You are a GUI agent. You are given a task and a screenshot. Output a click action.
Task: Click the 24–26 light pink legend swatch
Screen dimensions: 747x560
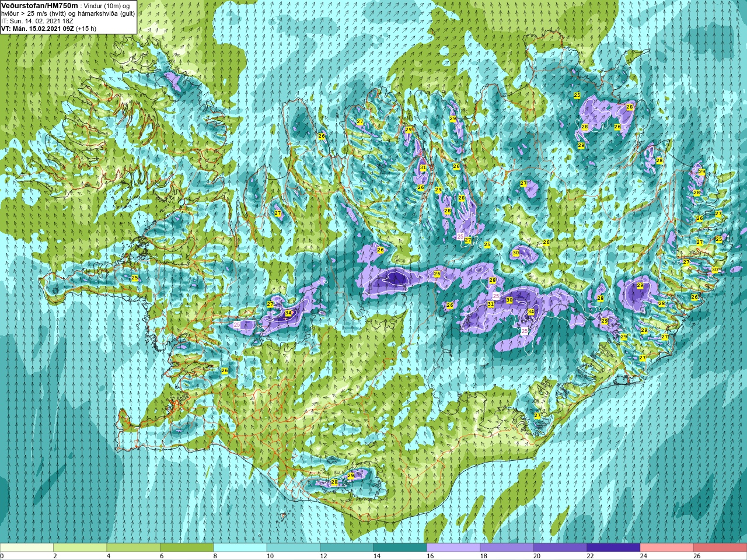click(666, 548)
